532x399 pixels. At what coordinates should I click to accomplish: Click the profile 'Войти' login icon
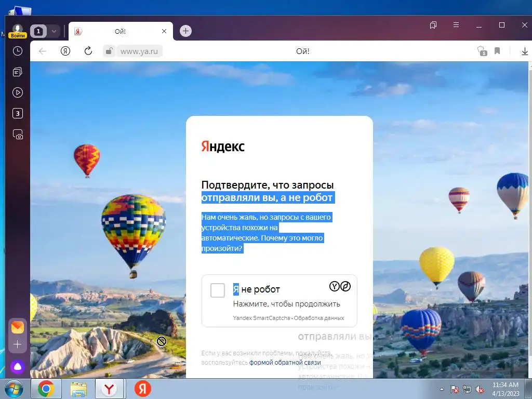click(x=18, y=31)
